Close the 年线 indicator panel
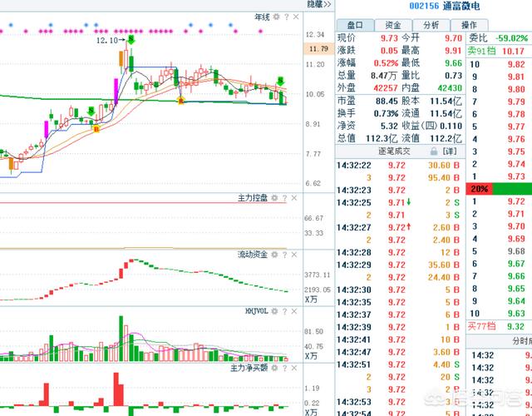 click(x=294, y=17)
